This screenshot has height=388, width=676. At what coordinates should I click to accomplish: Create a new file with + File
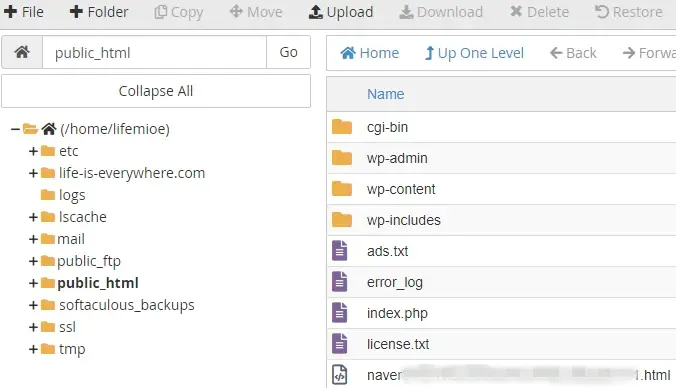pos(24,12)
